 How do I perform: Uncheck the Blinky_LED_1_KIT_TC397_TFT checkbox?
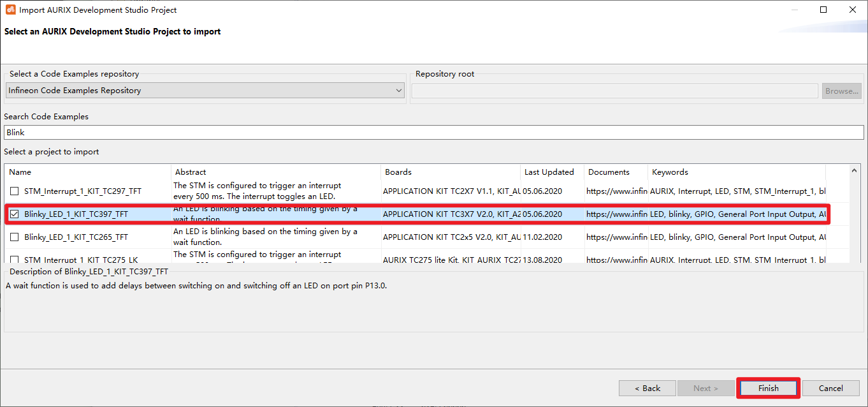(x=15, y=214)
